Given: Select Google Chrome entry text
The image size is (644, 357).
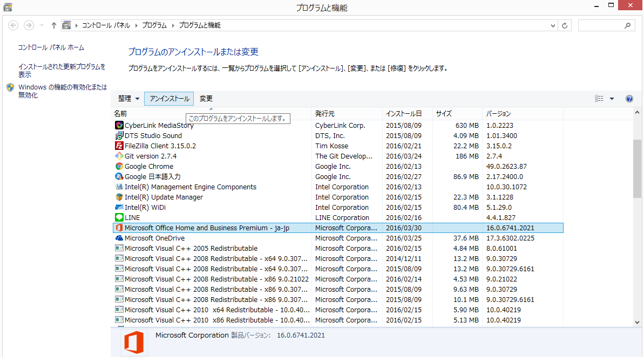Looking at the screenshot, I should [149, 166].
